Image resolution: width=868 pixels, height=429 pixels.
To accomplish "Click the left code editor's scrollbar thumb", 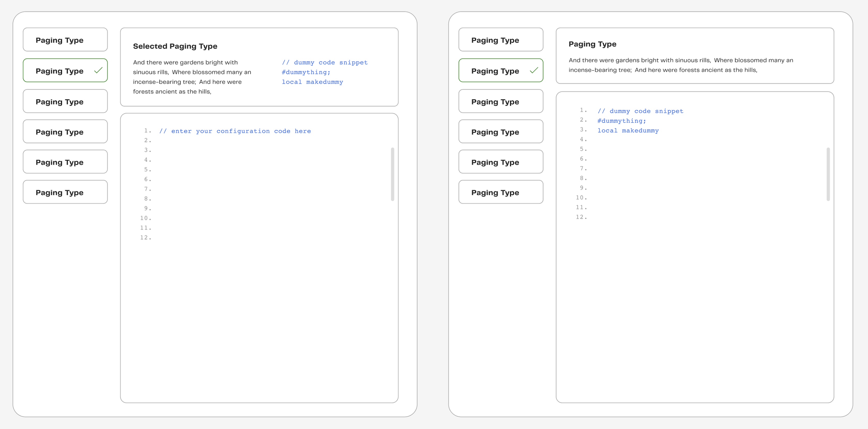I will [393, 174].
